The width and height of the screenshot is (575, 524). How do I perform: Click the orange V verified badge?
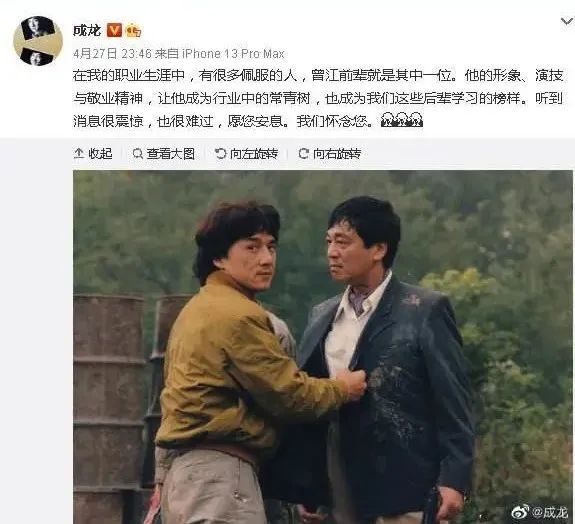pyautogui.click(x=114, y=30)
